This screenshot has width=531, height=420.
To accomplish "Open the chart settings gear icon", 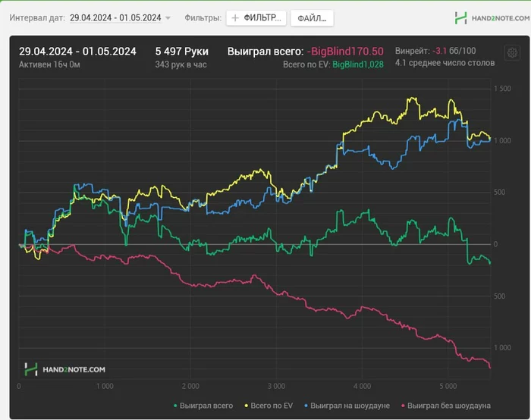I will (512, 52).
